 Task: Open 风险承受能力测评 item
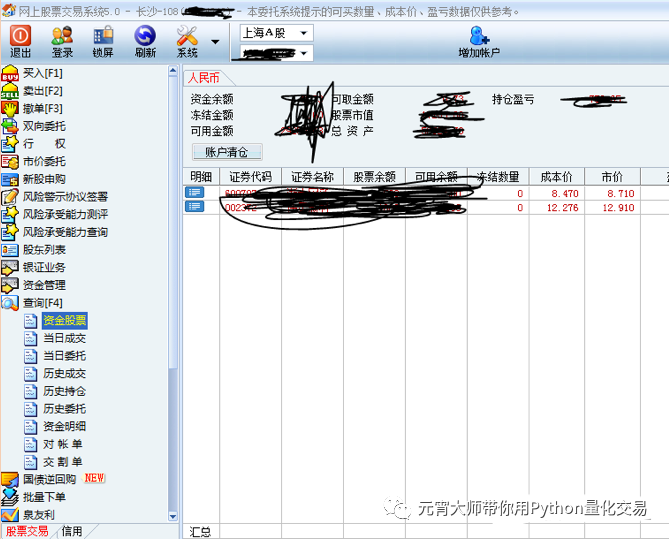pyautogui.click(x=55, y=214)
